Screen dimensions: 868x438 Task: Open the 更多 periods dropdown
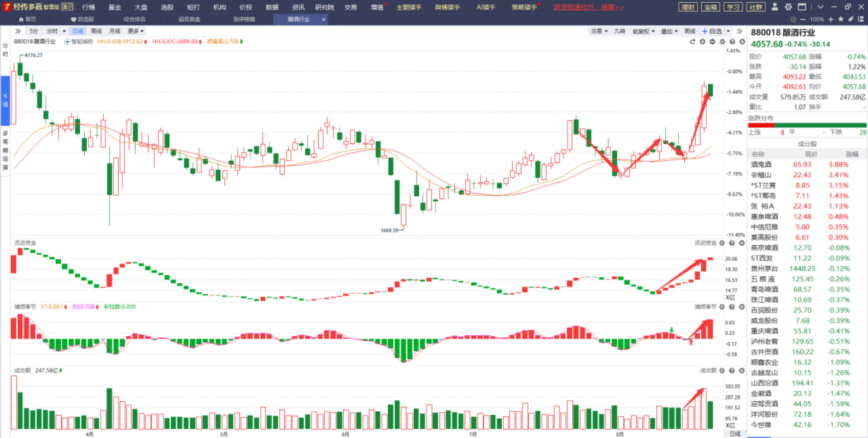(x=136, y=31)
